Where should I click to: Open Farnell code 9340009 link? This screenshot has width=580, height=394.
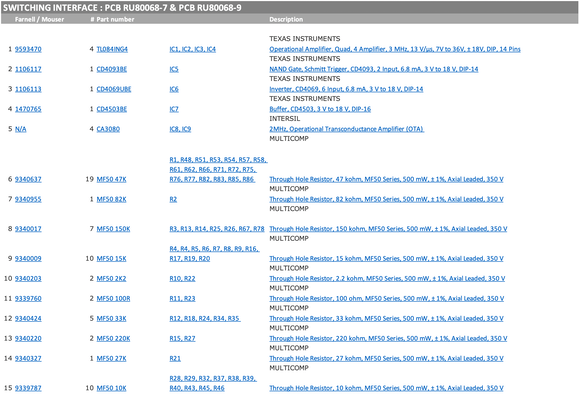pyautogui.click(x=28, y=259)
